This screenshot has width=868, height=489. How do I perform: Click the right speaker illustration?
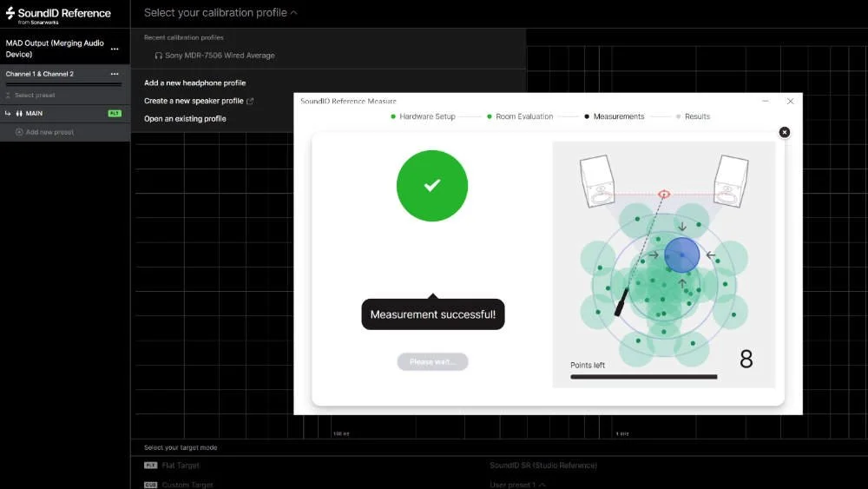coord(731,181)
